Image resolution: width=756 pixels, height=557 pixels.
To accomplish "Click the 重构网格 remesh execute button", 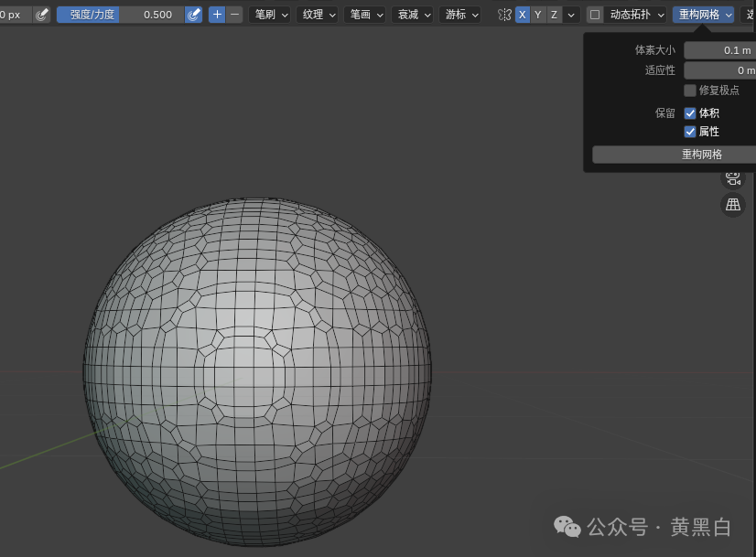I will point(674,155).
